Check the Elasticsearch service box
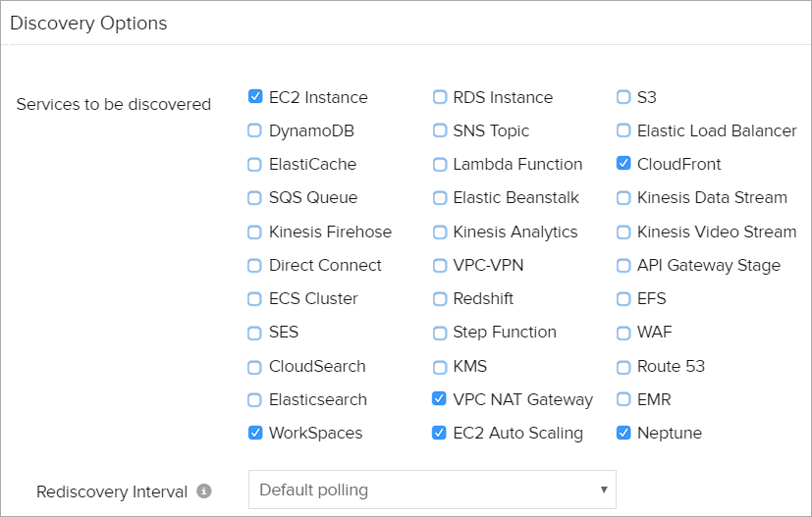812x517 pixels. (255, 399)
